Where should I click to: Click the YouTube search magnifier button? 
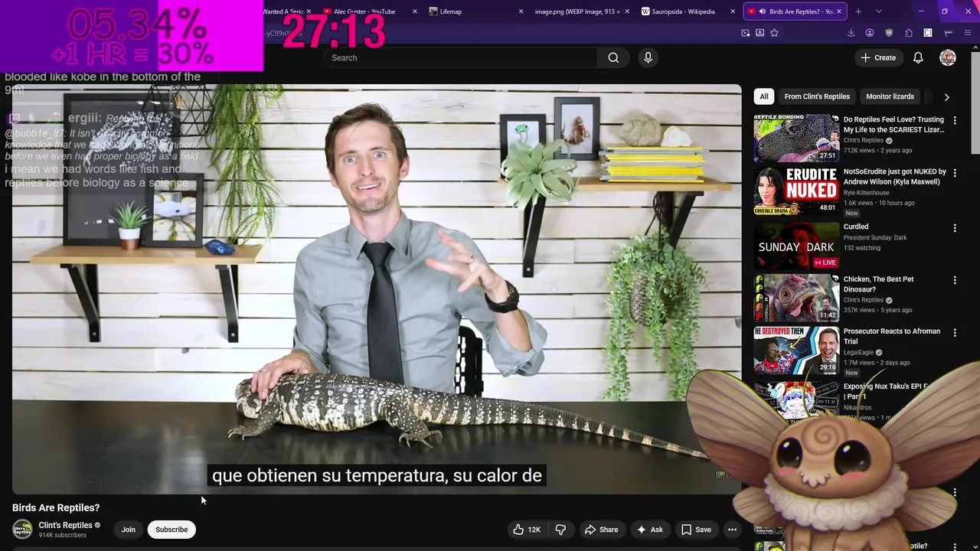point(613,57)
